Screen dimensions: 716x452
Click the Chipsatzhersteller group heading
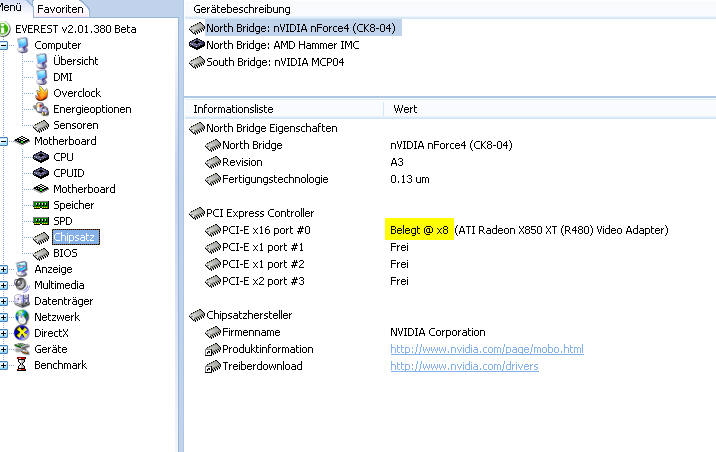[249, 315]
